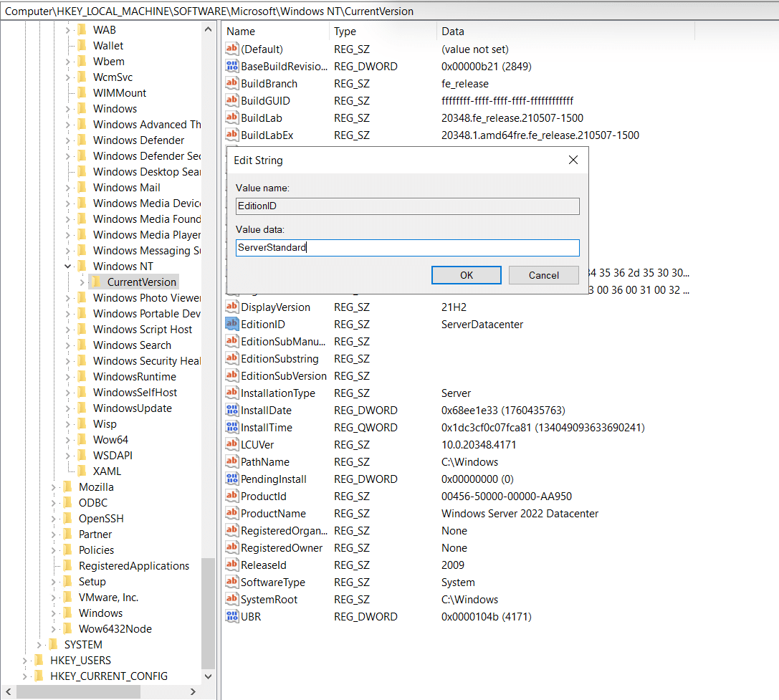This screenshot has width=779, height=700.
Task: Collapse the Windows NT tree node
Action: point(68,267)
